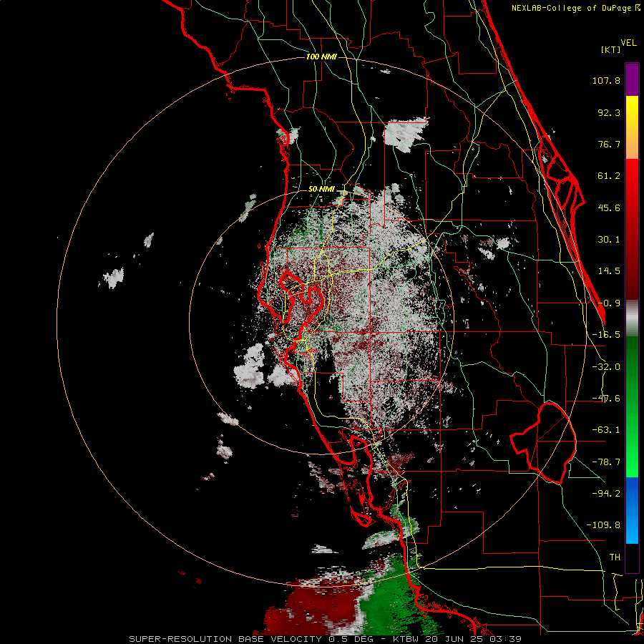Click the 50 NMI range ring label

point(321,190)
